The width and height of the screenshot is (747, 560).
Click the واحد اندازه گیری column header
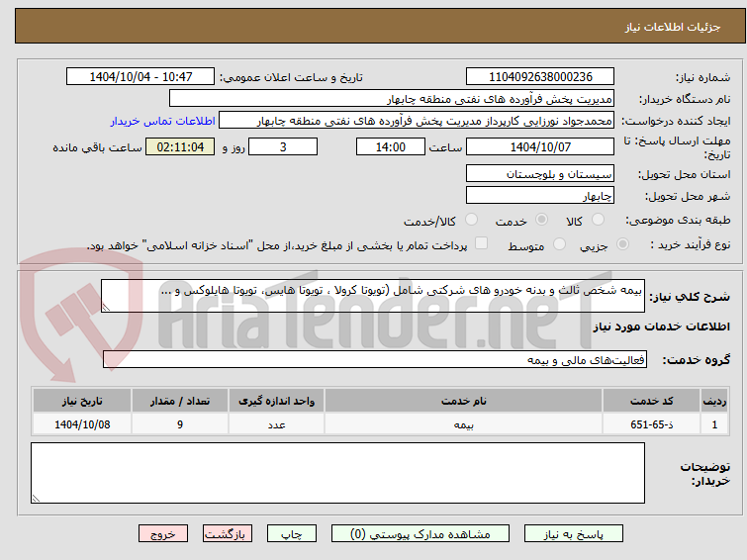coord(276,401)
